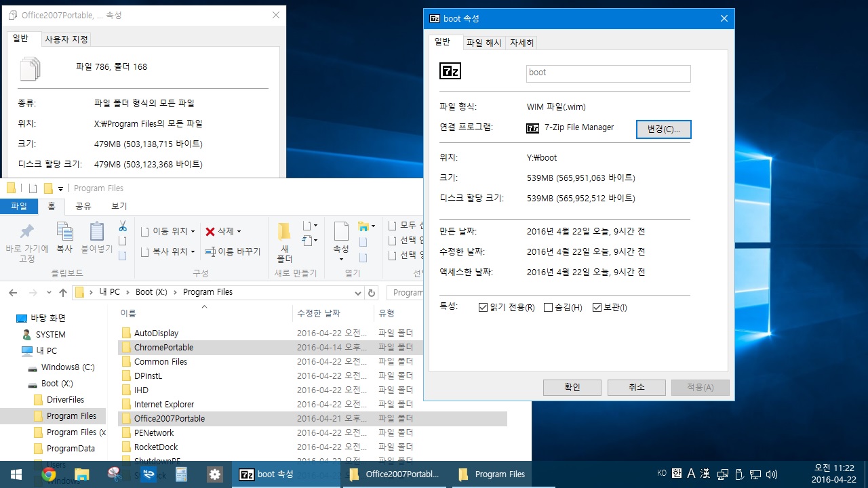Click the Up one level arrow
This screenshot has height=488, width=868.
click(x=63, y=293)
